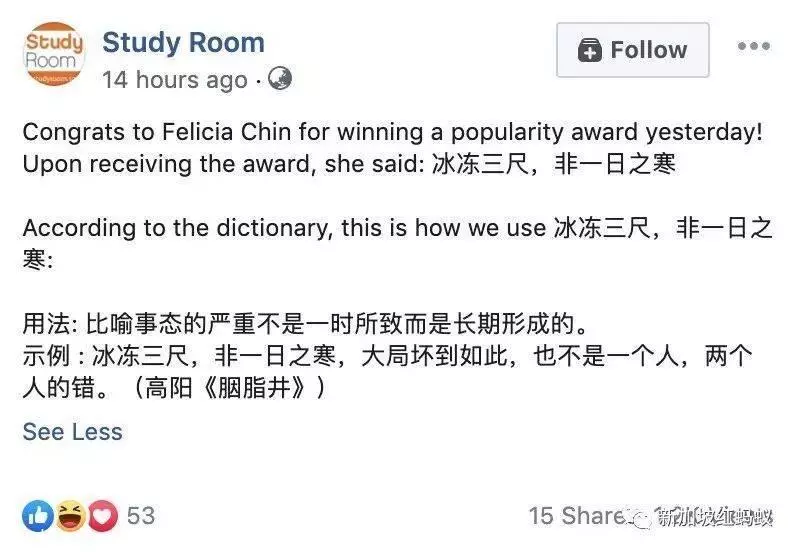
Task: View the 15 Shares list
Action: tap(578, 516)
